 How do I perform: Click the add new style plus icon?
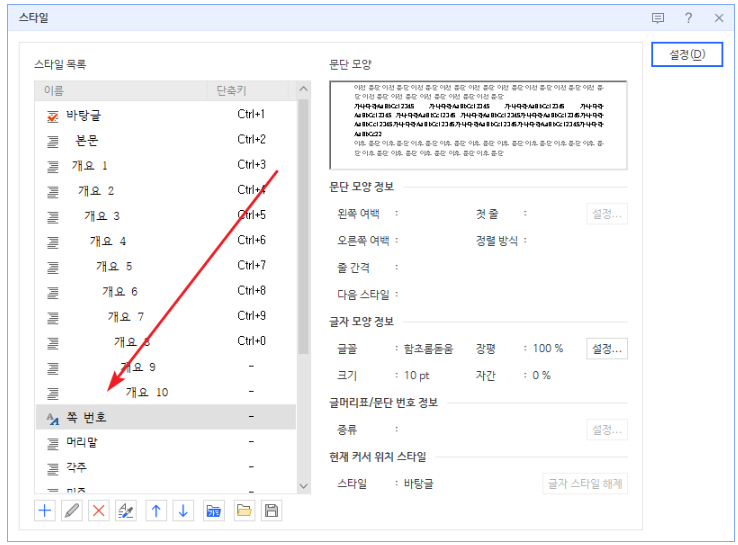pos(45,511)
